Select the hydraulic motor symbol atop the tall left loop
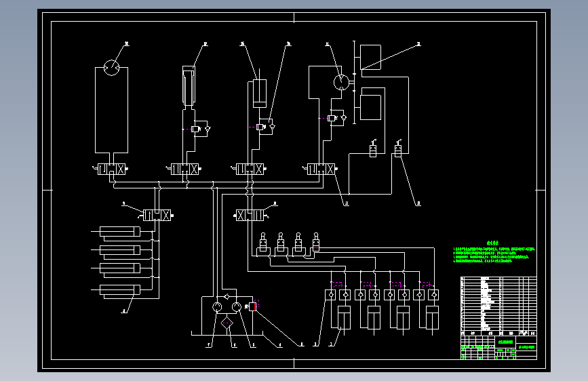Viewport: 588px width, 381px height. (111, 68)
